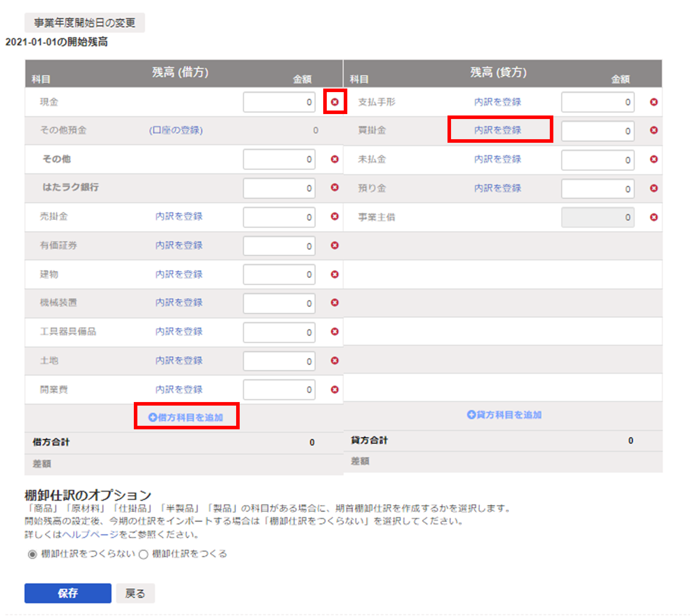
Task: Click the 貸方合計 label
Action: click(369, 440)
